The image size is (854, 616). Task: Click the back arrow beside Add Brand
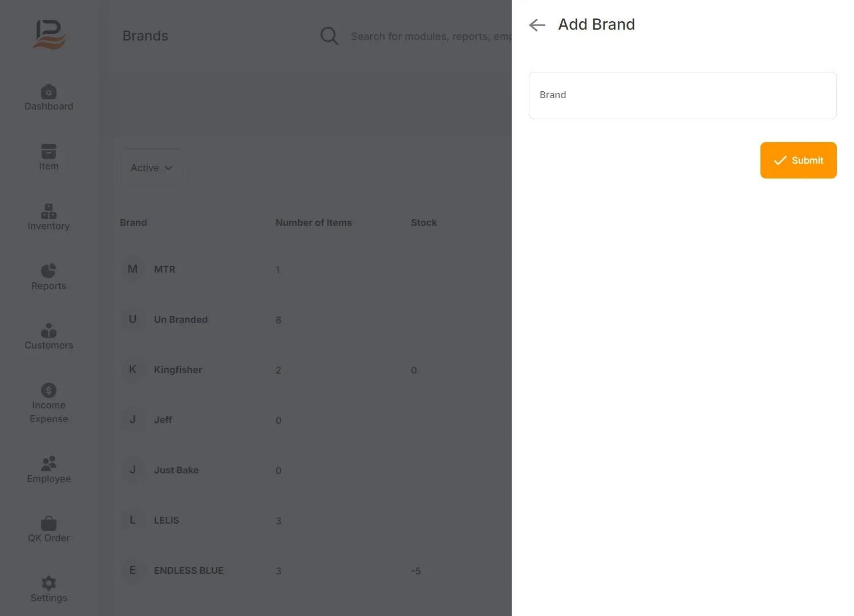tap(537, 25)
